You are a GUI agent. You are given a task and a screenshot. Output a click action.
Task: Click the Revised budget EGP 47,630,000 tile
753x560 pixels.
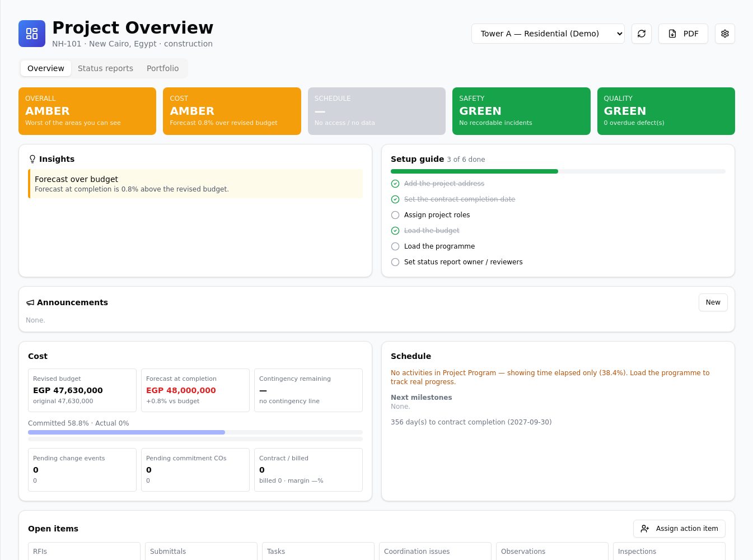coord(82,390)
